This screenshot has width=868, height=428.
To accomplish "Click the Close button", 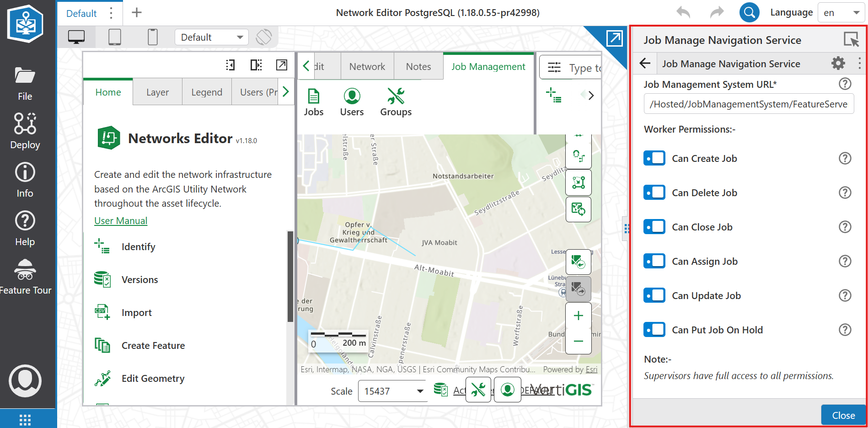I will click(843, 415).
